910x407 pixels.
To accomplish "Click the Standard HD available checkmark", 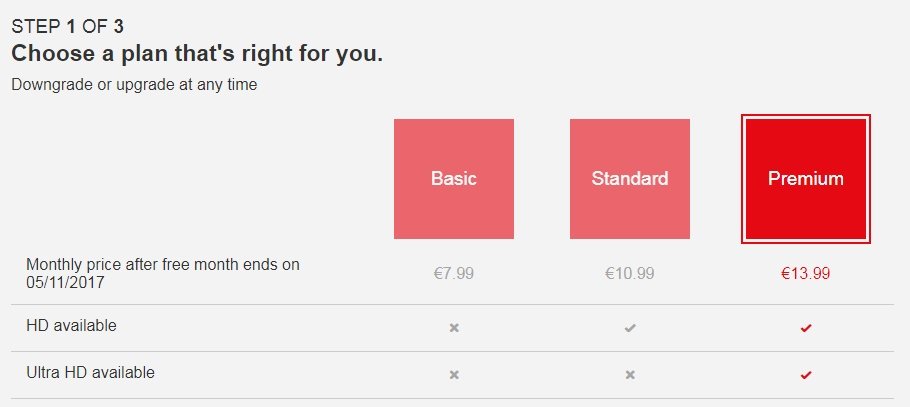I will (x=630, y=328).
